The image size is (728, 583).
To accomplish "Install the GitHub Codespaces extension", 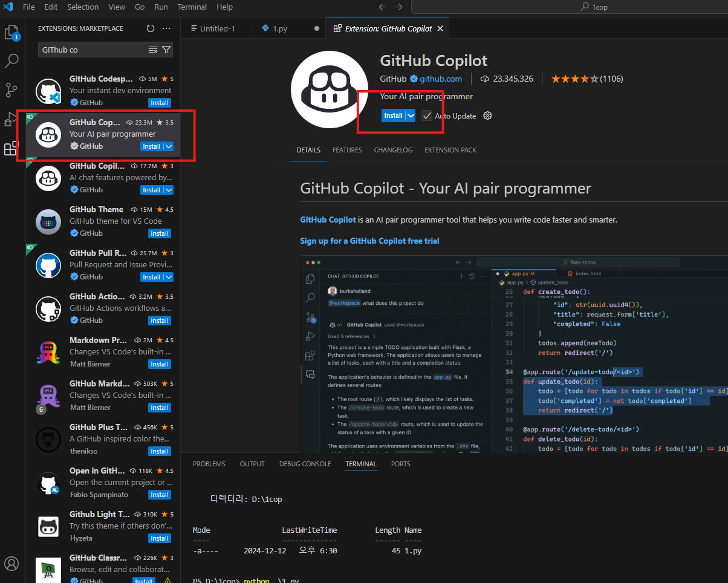I will click(160, 103).
